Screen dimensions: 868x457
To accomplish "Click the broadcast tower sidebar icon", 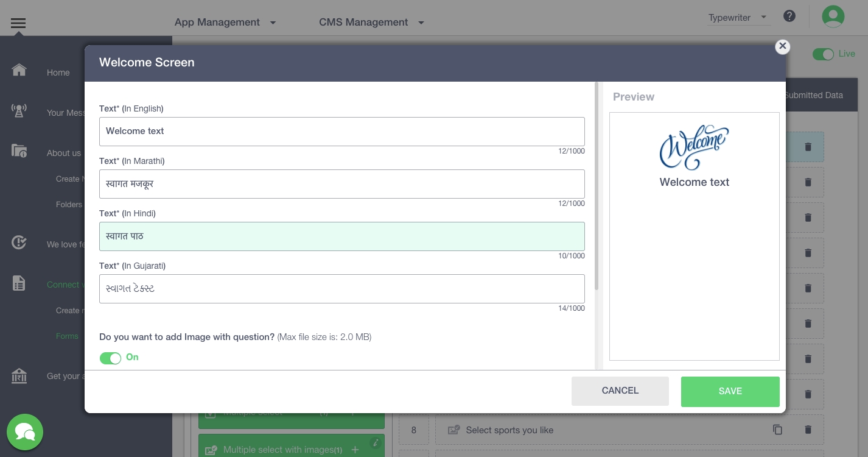I will pyautogui.click(x=19, y=111).
